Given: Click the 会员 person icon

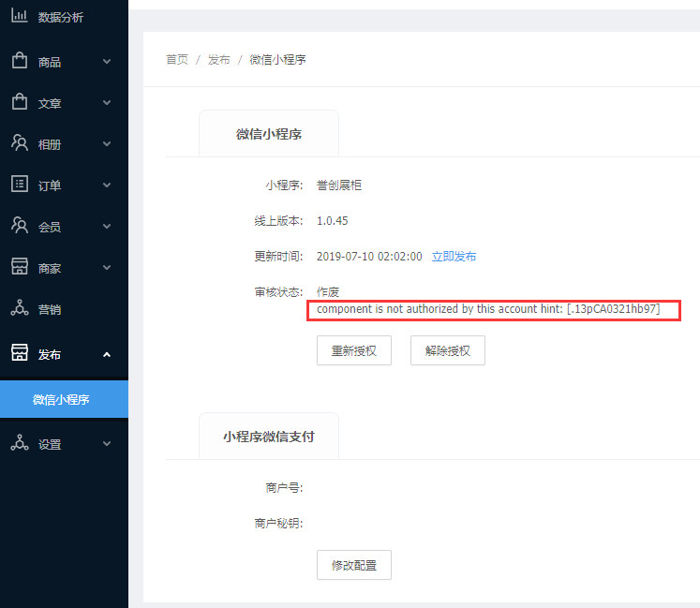Looking at the screenshot, I should [19, 225].
